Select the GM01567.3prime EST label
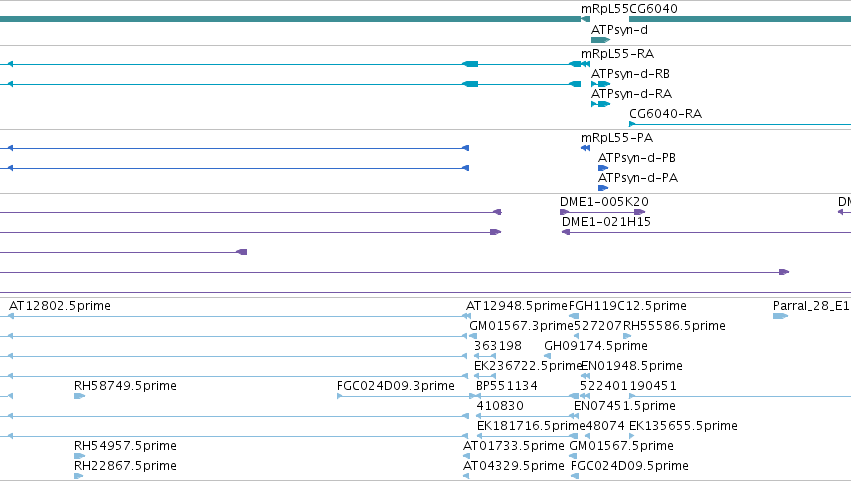Image resolution: width=851 pixels, height=481 pixels. pos(521,326)
